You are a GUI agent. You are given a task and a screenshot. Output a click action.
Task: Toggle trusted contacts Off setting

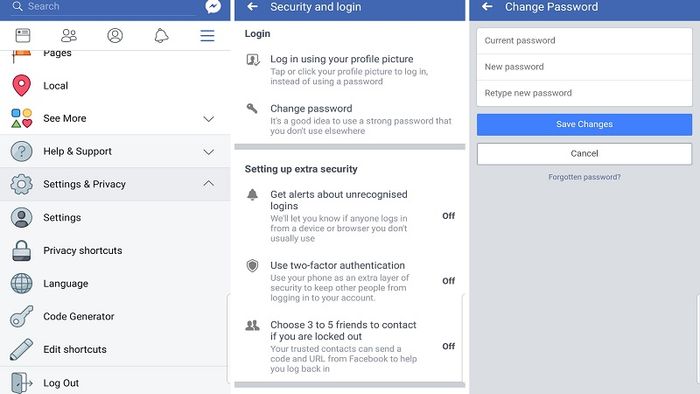coord(448,346)
